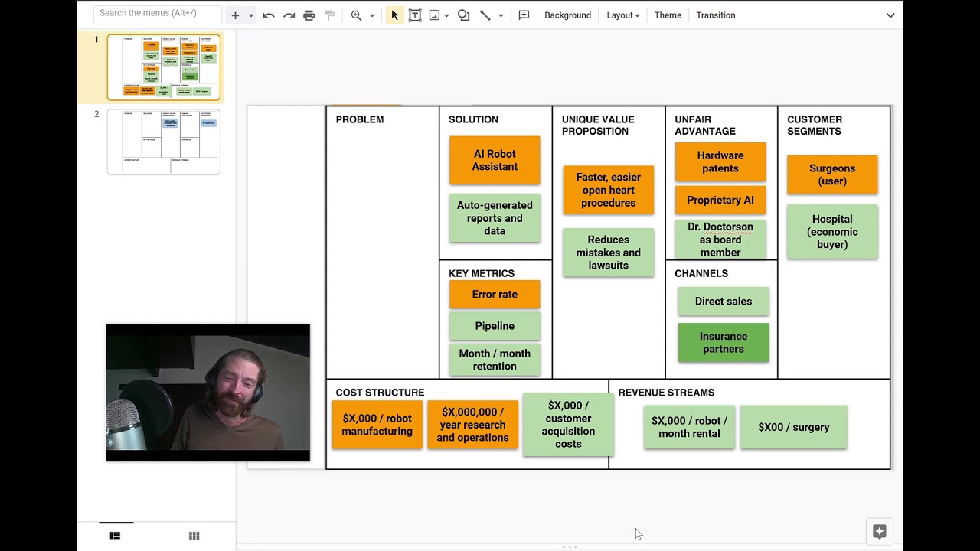Viewport: 980px width, 551px height.
Task: Click the UNFAIR ADVANTAGE heading
Action: [705, 126]
